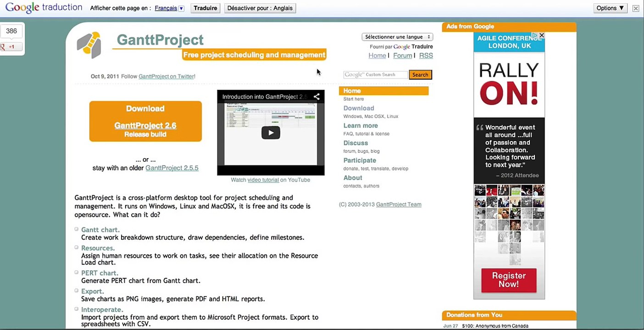The height and width of the screenshot is (330, 644).
Task: Click the video title 'Introduction into GanttProject'
Action: pos(265,97)
